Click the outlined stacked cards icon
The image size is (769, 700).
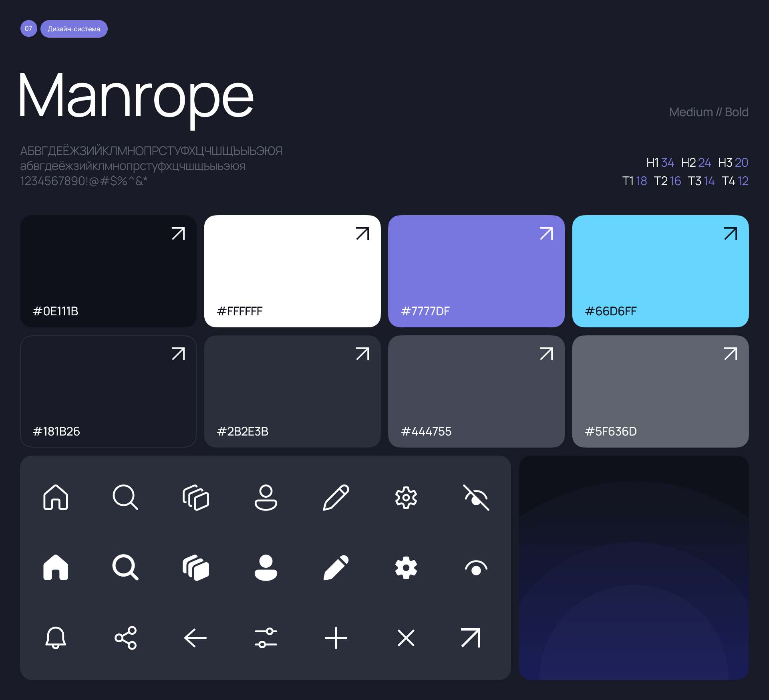tap(196, 497)
